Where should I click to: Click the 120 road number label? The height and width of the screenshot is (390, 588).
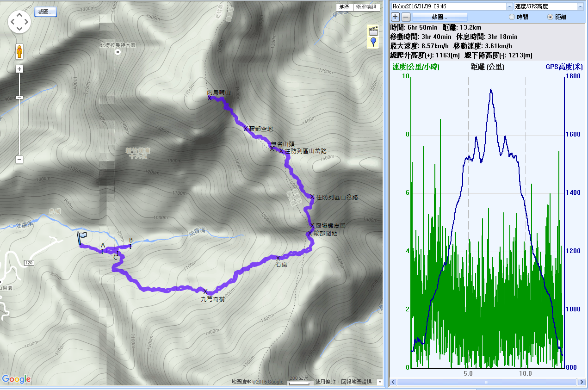pyautogui.click(x=29, y=263)
